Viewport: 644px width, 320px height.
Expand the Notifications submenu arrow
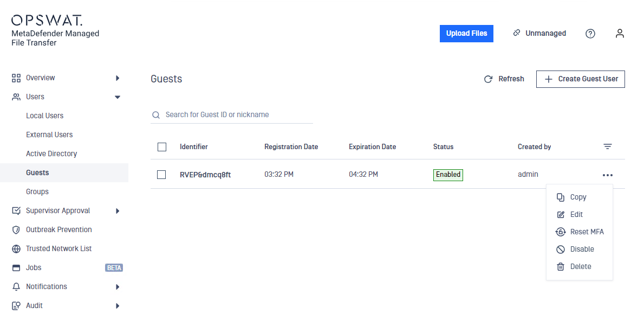tap(118, 287)
